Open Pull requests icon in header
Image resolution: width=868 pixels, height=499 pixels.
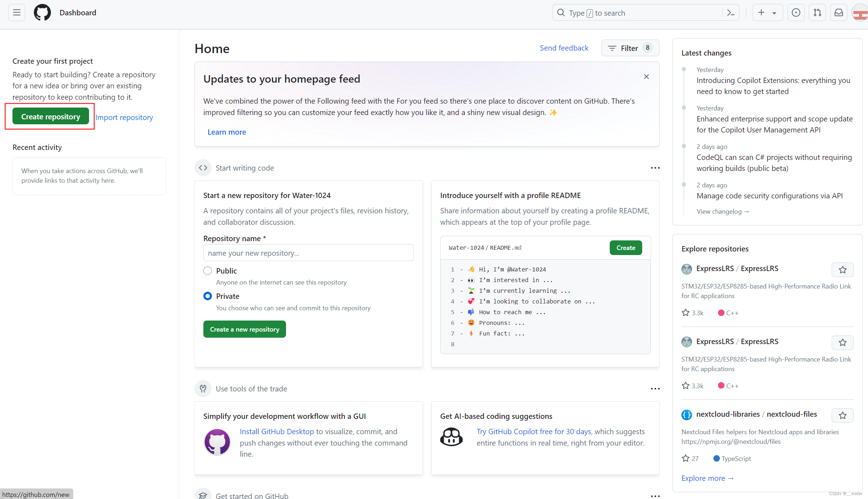click(817, 13)
